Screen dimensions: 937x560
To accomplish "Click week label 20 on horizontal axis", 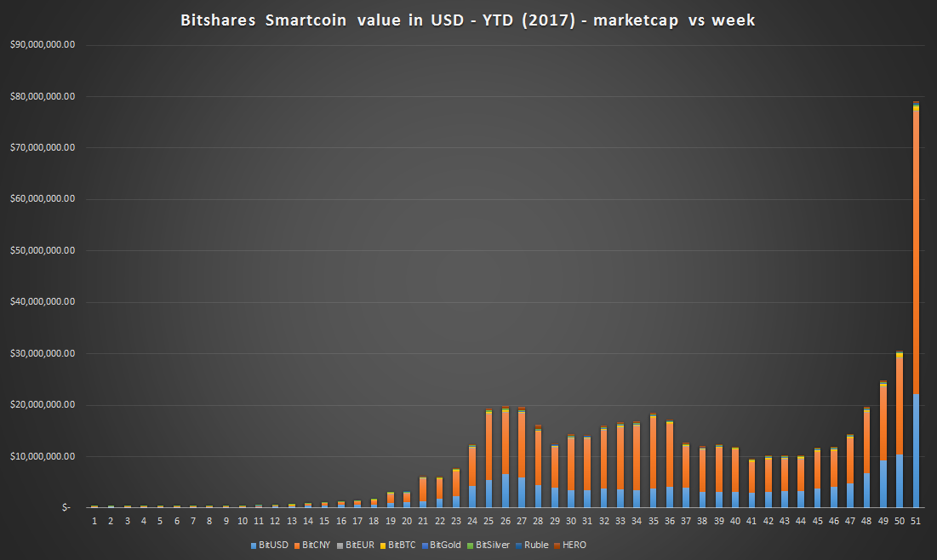I will pos(406,521).
